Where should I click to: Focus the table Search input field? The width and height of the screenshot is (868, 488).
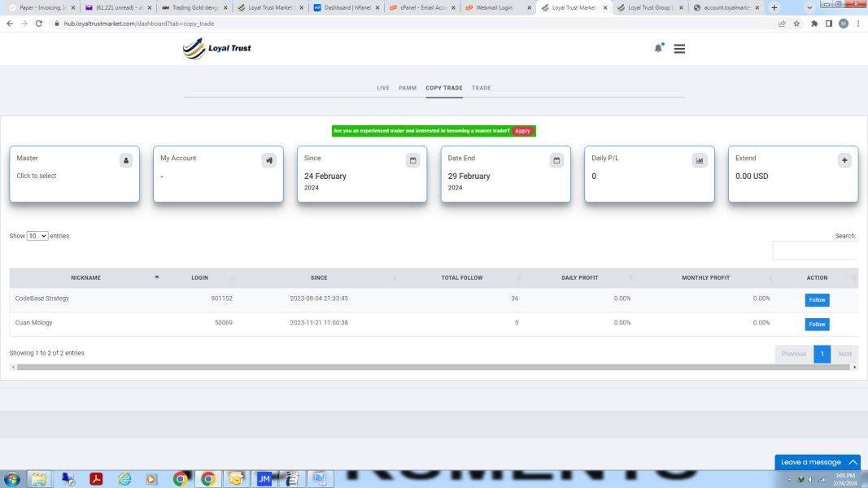click(x=815, y=251)
